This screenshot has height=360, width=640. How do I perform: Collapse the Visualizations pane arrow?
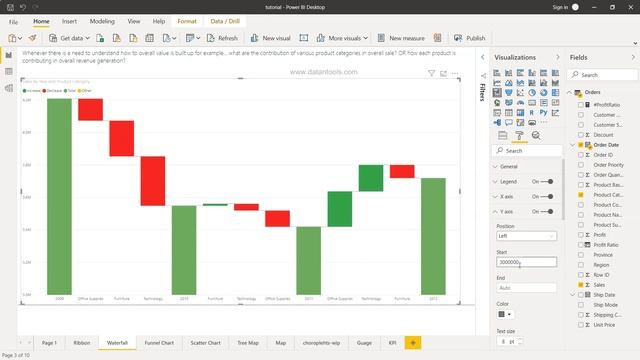558,58
